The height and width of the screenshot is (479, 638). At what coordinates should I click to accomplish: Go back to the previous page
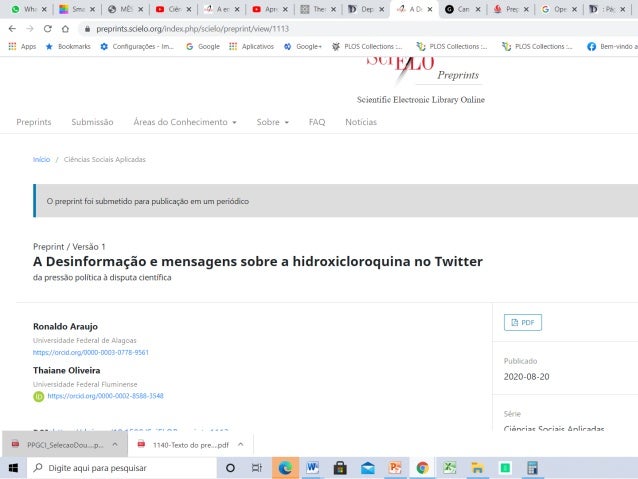12,28
